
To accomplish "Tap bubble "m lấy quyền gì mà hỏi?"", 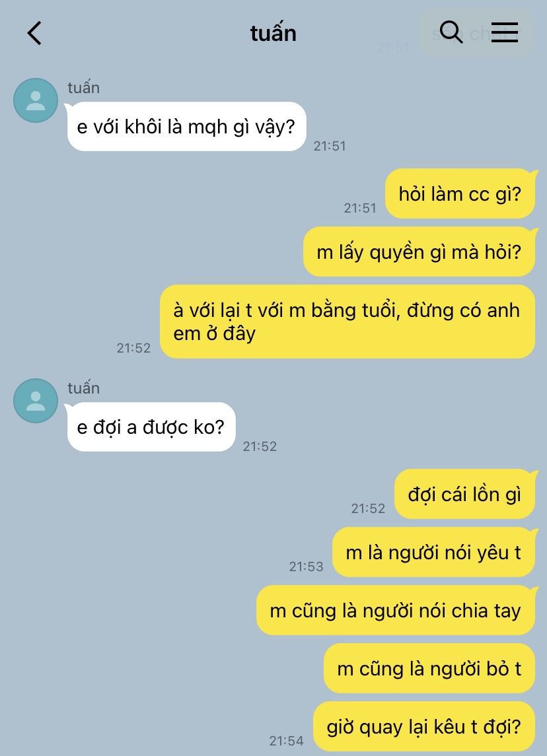I will tap(419, 252).
